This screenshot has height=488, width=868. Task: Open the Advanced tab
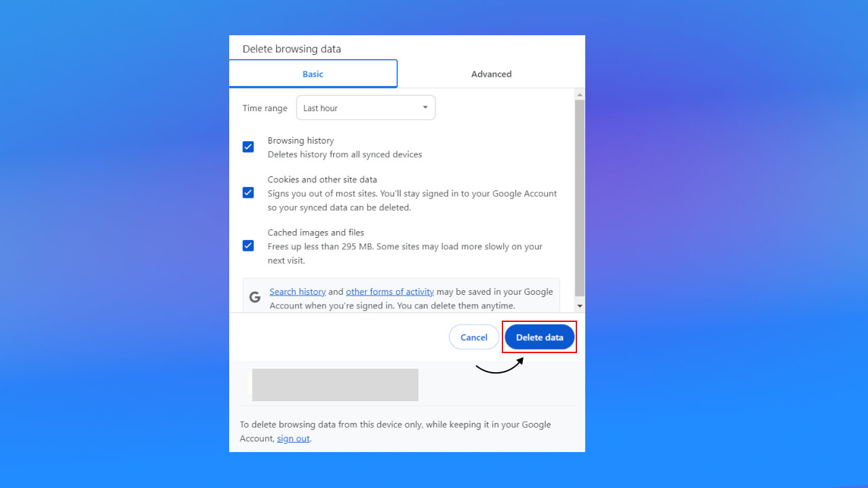[491, 74]
